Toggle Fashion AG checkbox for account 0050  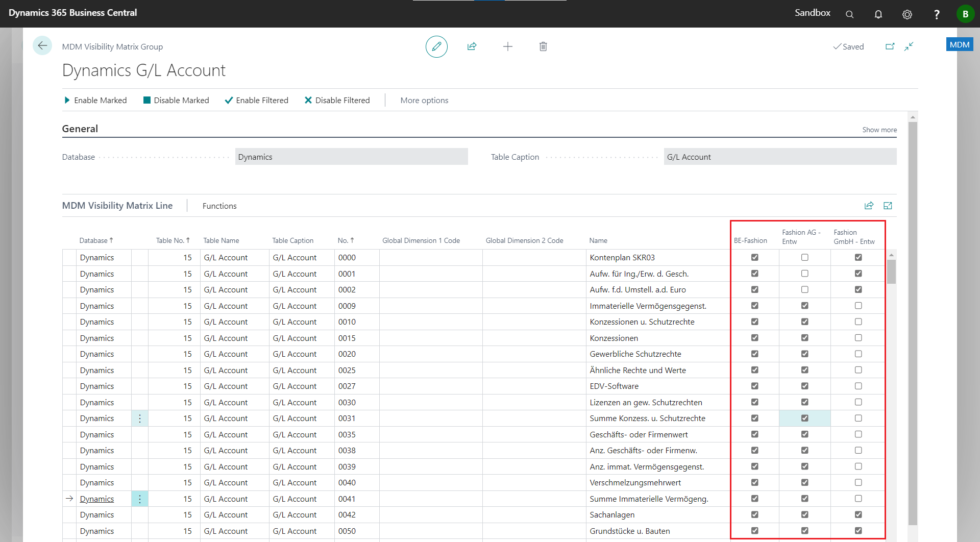click(805, 531)
